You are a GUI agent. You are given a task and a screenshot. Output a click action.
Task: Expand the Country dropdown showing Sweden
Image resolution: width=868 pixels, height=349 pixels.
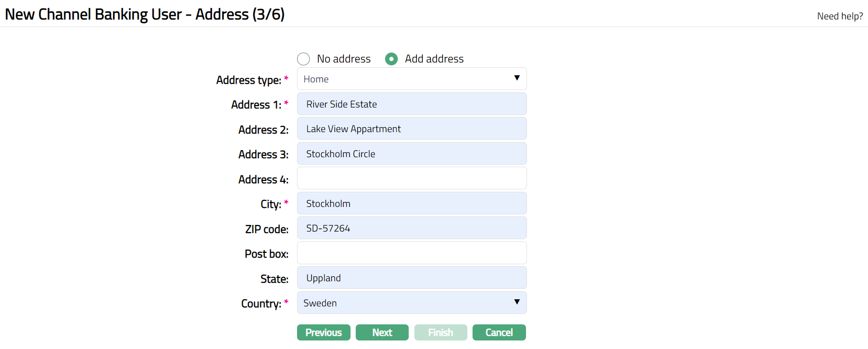coord(411,303)
